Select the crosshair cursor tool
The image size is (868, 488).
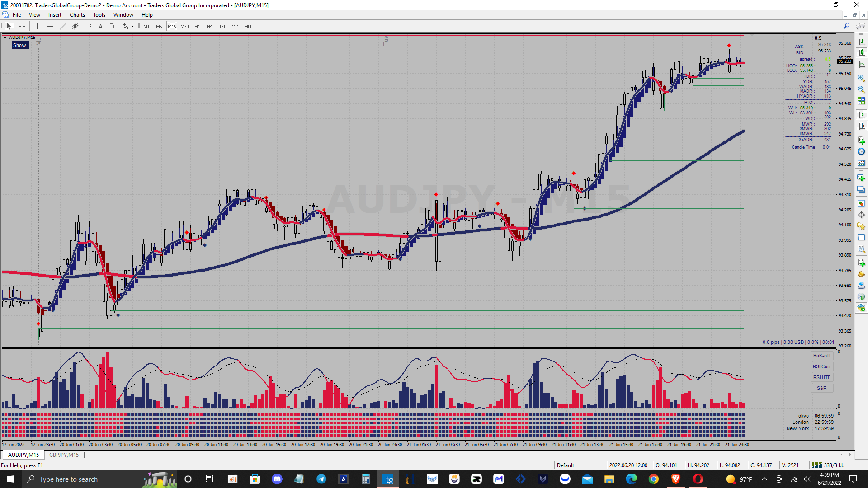(x=22, y=26)
